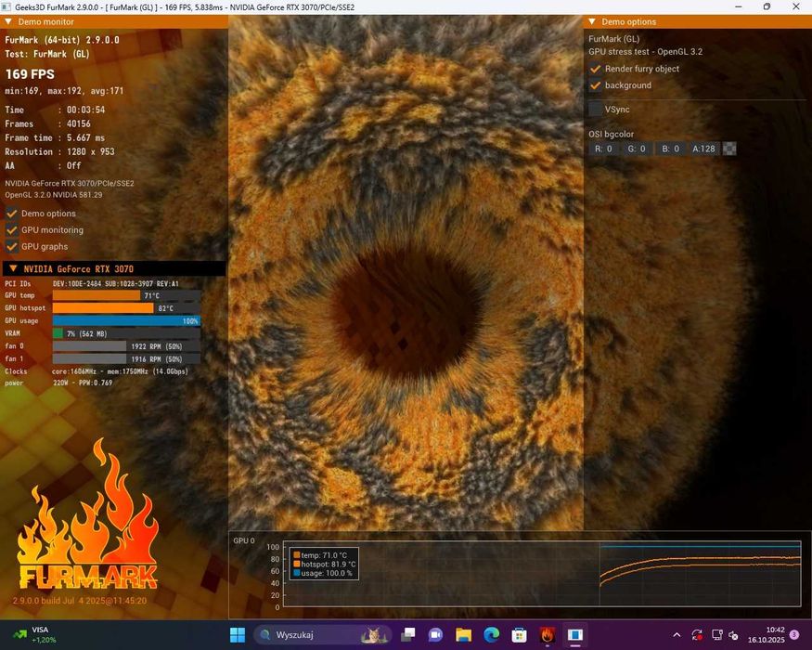The height and width of the screenshot is (650, 812).
Task: Collapse the NVIDIA GeForce RTX 3070 section
Action: tap(13, 268)
